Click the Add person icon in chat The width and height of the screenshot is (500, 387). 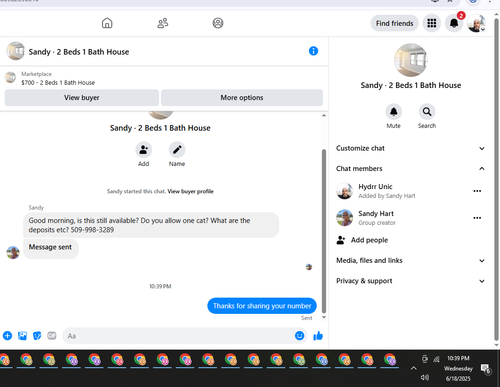pos(144,150)
